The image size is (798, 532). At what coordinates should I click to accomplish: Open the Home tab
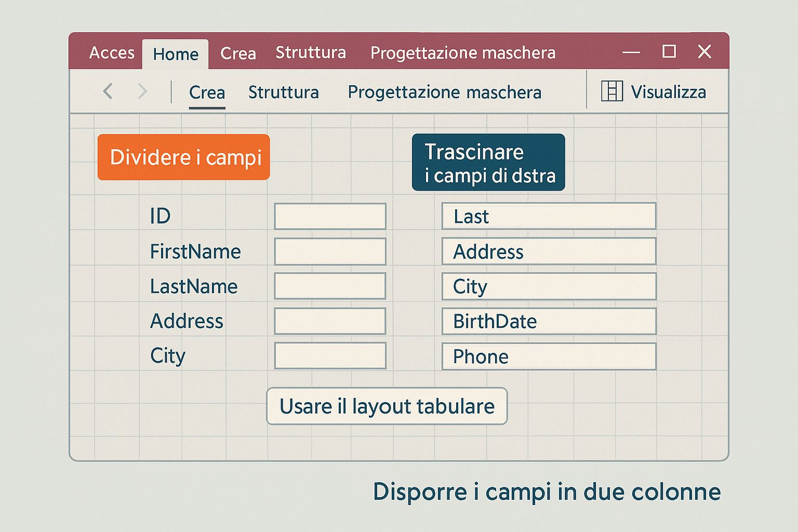[x=176, y=54]
